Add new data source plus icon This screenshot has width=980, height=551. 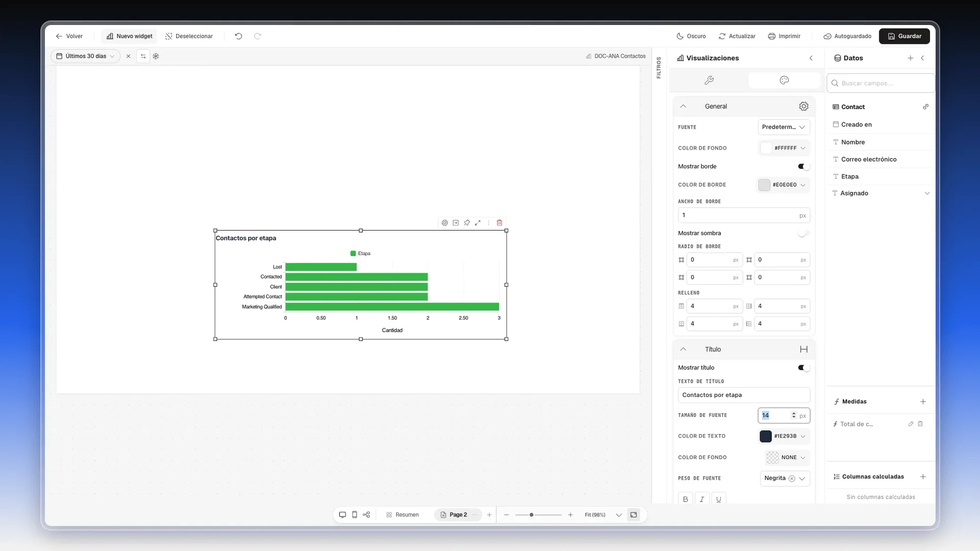pos(911,58)
